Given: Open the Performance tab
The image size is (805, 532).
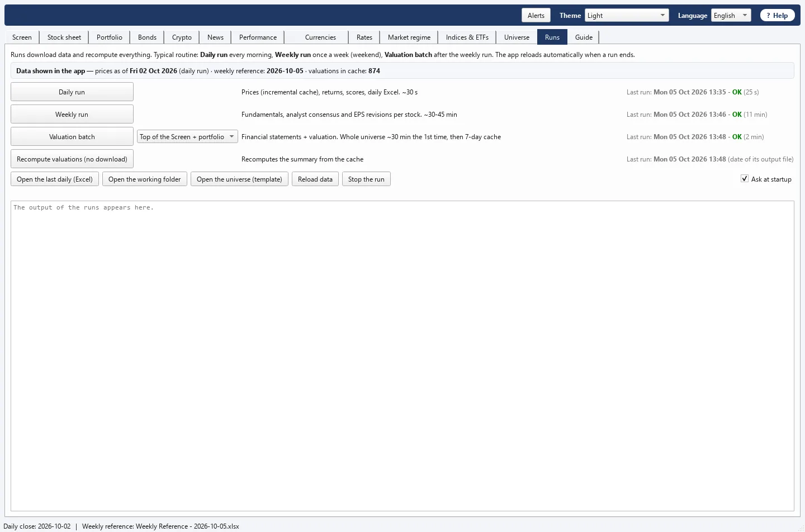Looking at the screenshot, I should [258, 37].
